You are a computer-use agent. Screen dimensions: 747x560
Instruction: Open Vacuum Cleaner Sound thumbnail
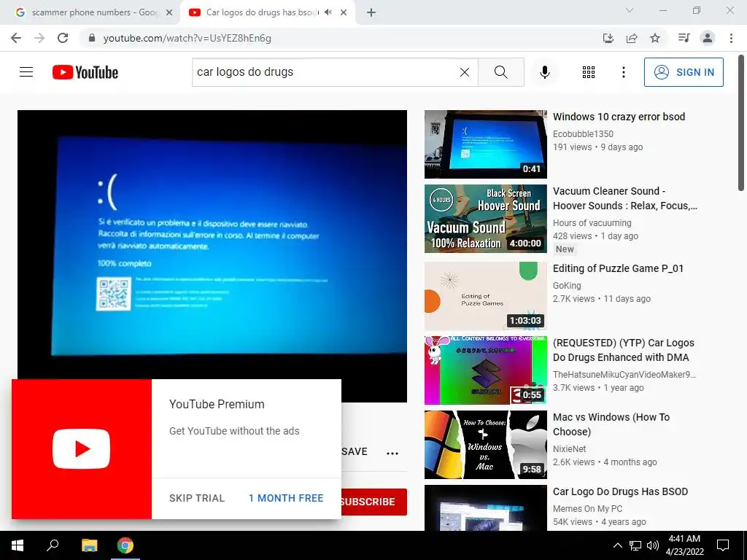coord(485,219)
